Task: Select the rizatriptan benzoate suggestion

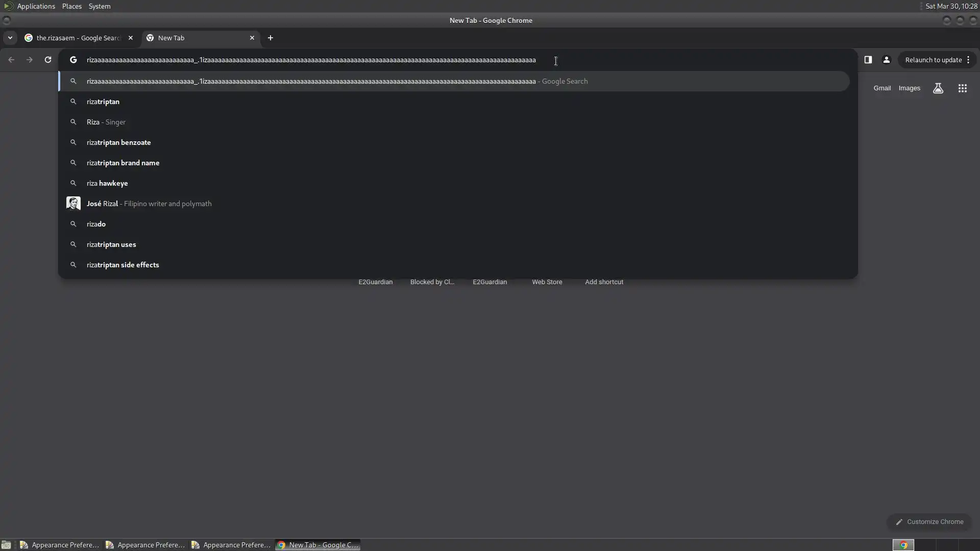Action: click(x=118, y=142)
